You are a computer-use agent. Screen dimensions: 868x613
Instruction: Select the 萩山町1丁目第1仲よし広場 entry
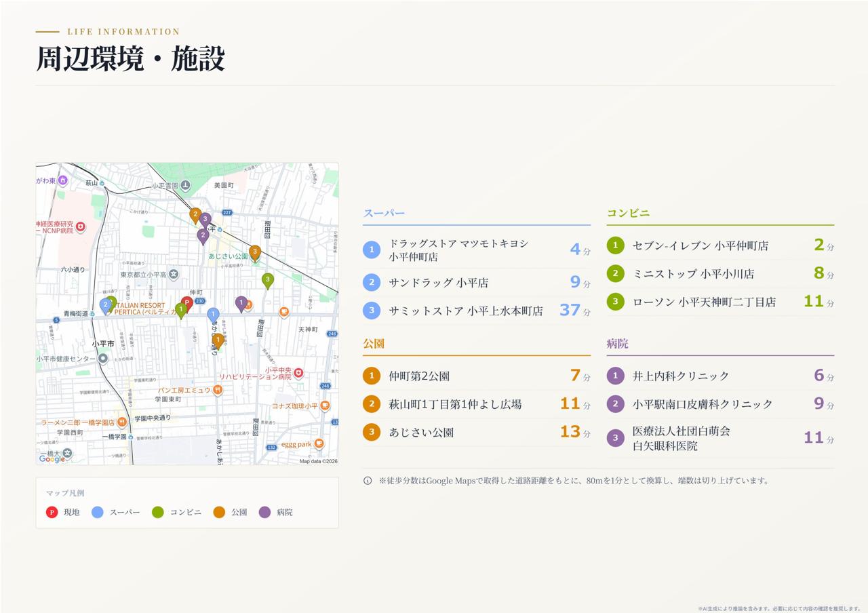click(477, 404)
